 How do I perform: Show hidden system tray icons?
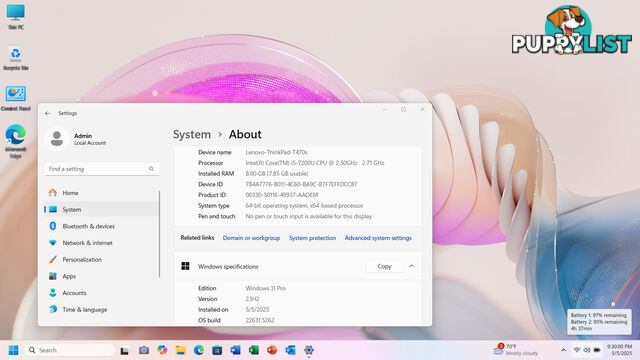click(563, 350)
